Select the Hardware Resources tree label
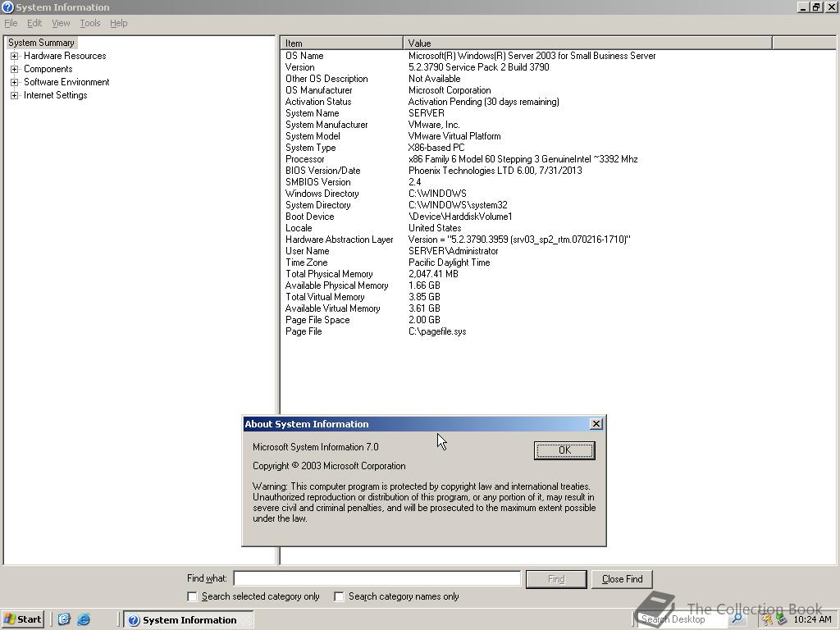The height and width of the screenshot is (630, 840). point(65,56)
